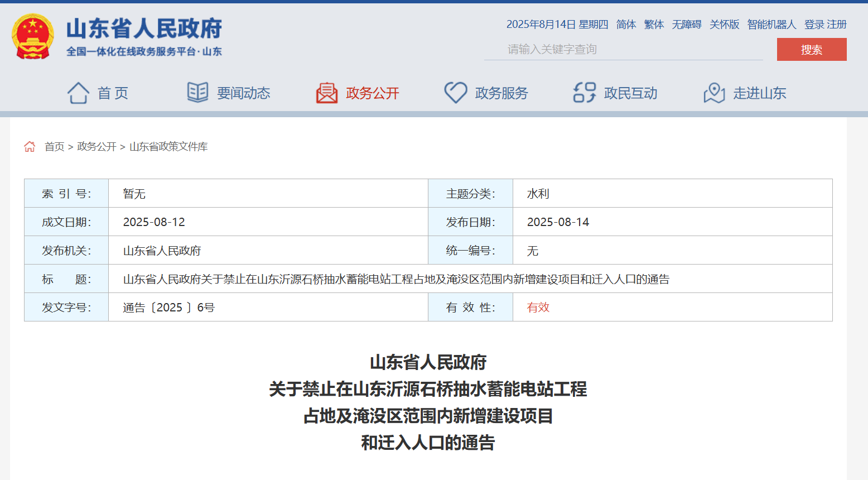
Task: Enable 无障碍 accessibility mode
Action: (x=686, y=25)
